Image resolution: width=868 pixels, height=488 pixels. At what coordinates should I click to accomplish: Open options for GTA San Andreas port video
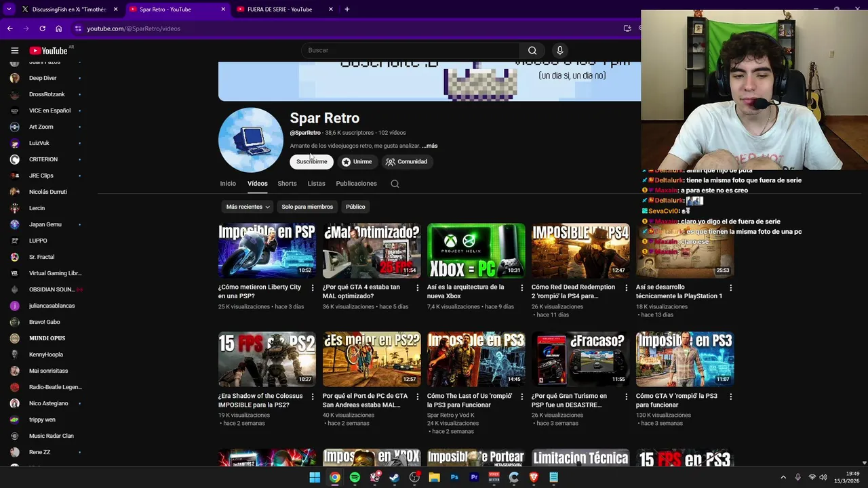point(417,396)
